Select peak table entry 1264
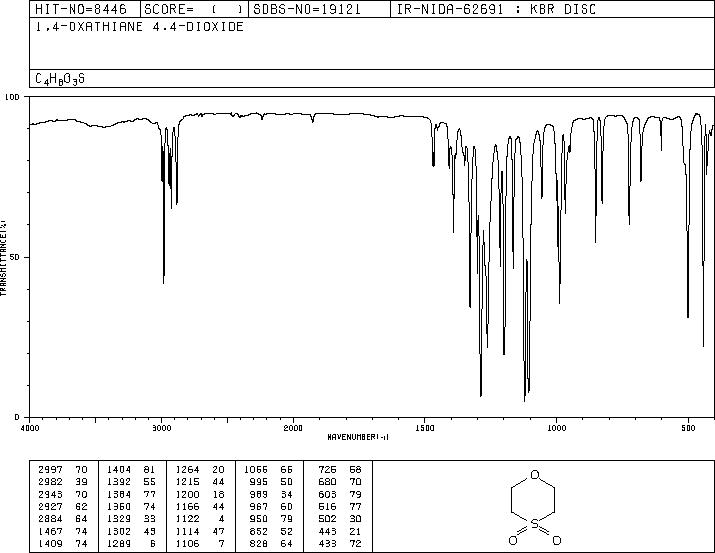 (x=187, y=470)
